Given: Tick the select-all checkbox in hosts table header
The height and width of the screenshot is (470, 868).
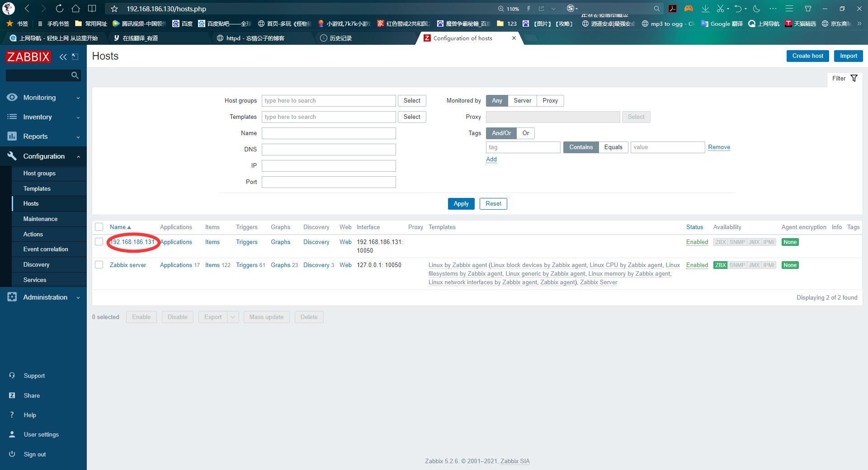Looking at the screenshot, I should tap(99, 227).
